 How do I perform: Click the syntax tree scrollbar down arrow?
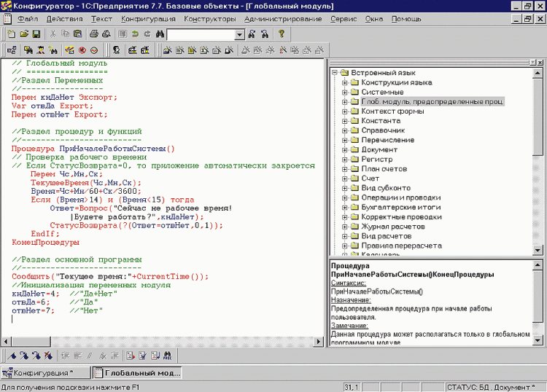538,250
